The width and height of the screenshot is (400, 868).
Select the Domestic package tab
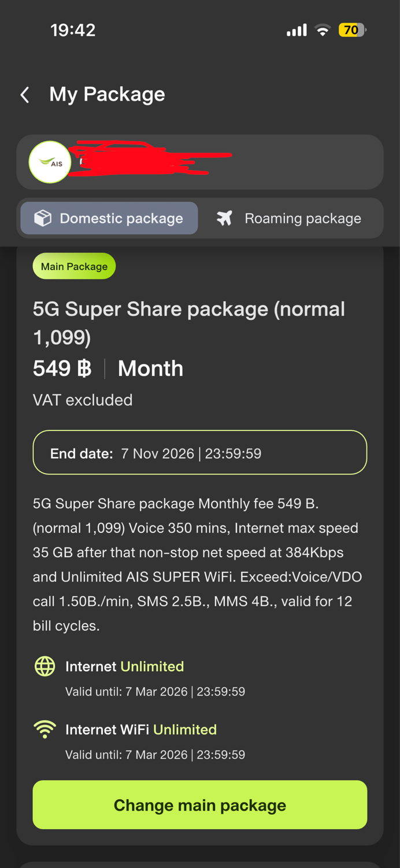[110, 218]
